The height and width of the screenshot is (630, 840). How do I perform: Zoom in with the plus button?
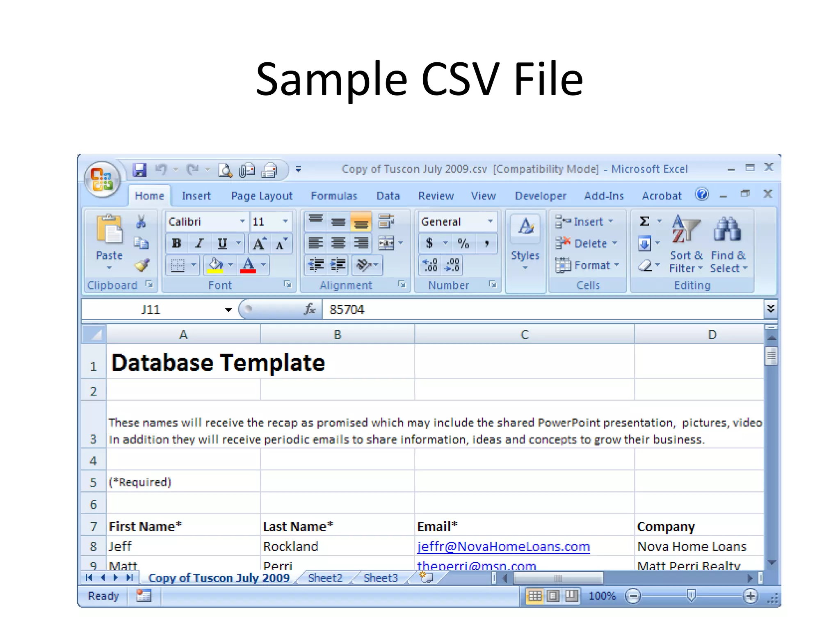pos(750,596)
